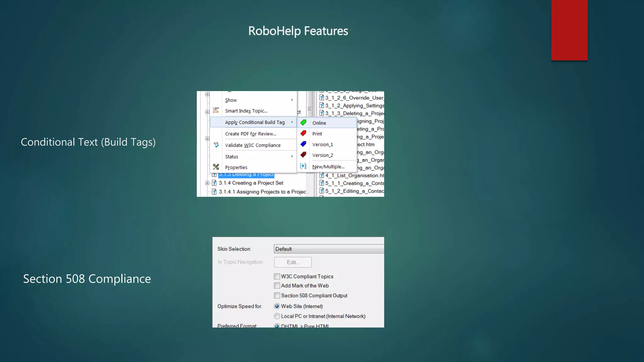644x362 pixels.
Task: Select 3.1.4 Creating a Project Set topic
Action: tap(251, 183)
